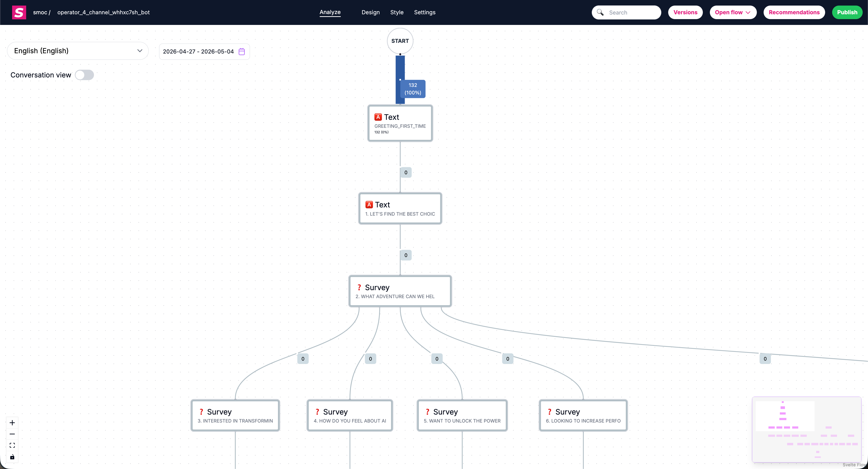Click the question icon on HOW DO YOU FEEL survey
Image resolution: width=868 pixels, height=469 pixels.
pyautogui.click(x=317, y=412)
